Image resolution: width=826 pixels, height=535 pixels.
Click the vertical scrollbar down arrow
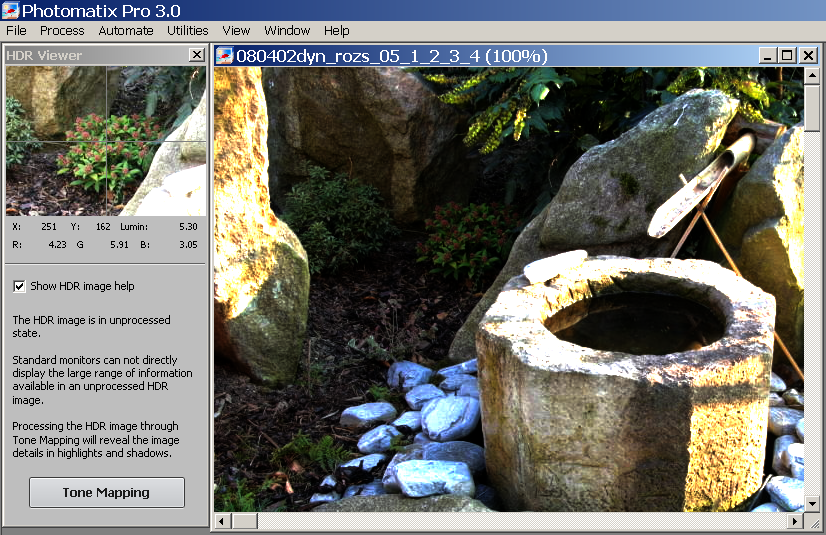click(813, 503)
